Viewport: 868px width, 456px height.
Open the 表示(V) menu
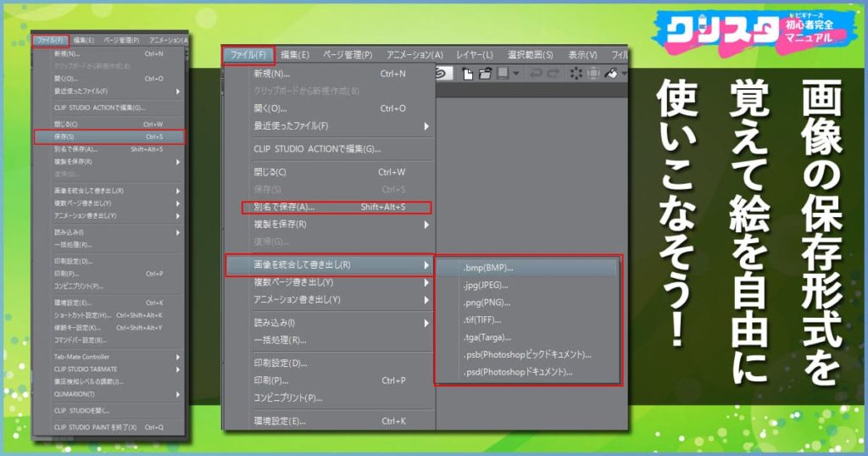pos(583,55)
